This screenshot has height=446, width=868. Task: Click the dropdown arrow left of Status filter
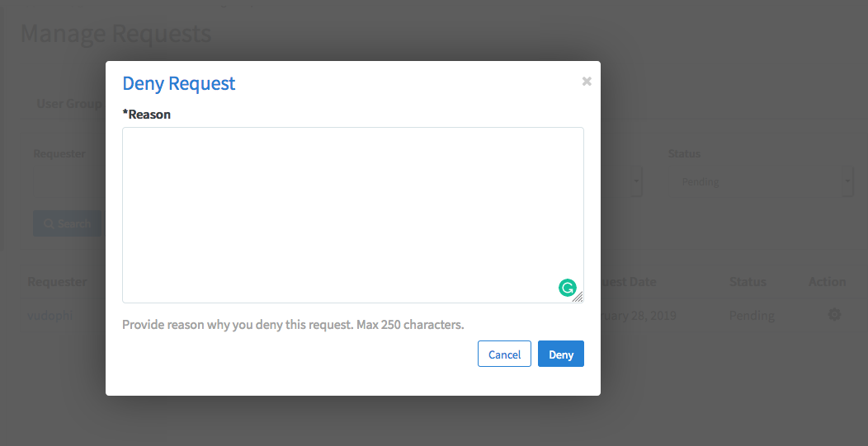tap(636, 182)
